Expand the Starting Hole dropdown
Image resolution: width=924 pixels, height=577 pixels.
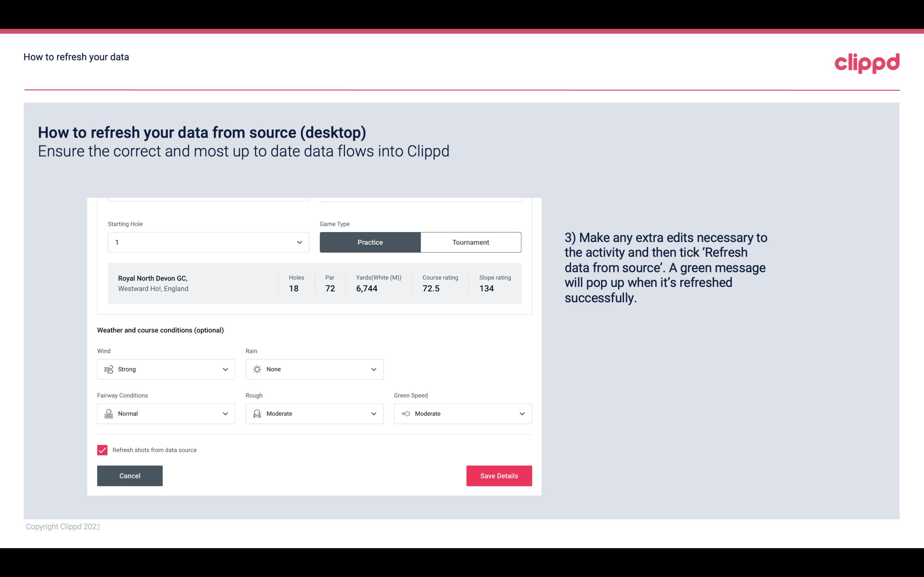pyautogui.click(x=299, y=242)
